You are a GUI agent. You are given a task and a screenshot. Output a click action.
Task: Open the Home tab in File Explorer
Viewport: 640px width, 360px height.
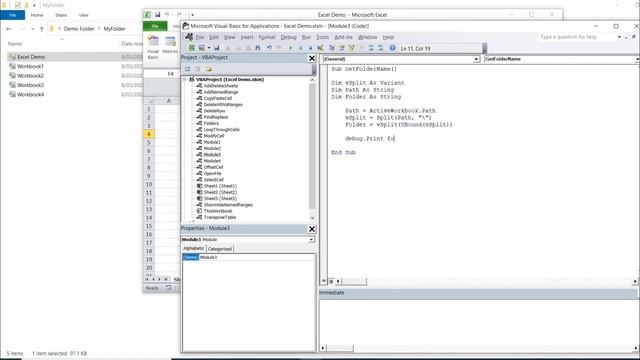click(x=37, y=15)
